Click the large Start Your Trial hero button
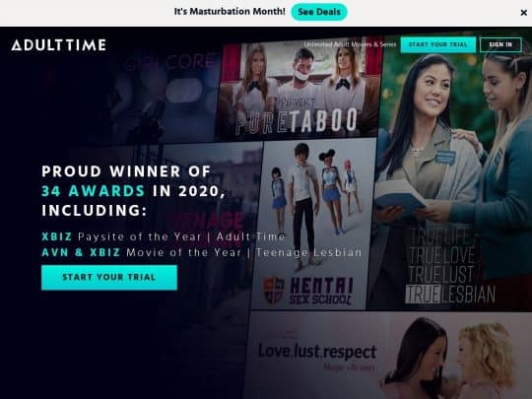This screenshot has width=532, height=399. 109,277
